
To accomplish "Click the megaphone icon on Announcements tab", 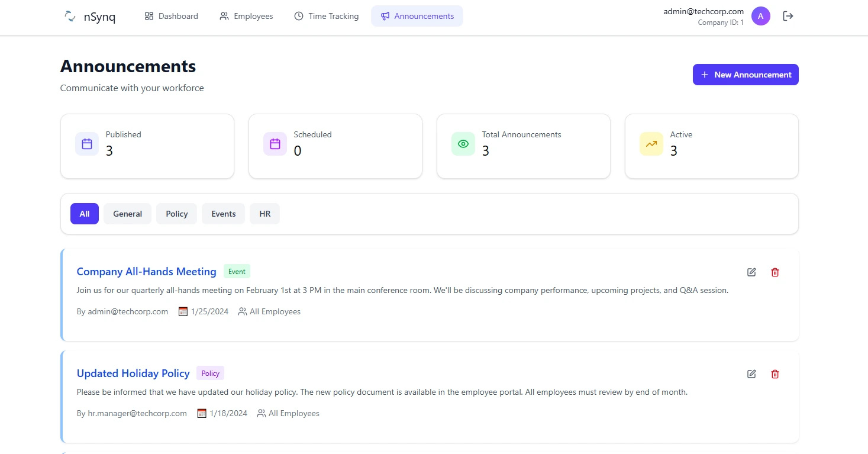I will point(386,16).
